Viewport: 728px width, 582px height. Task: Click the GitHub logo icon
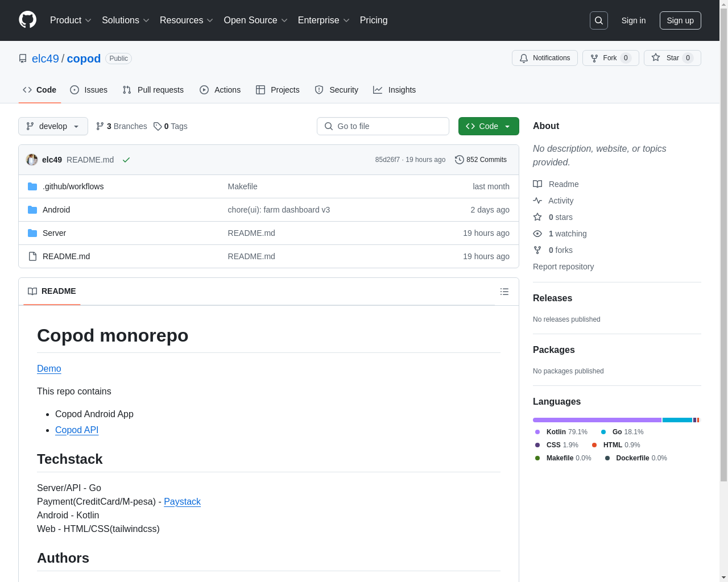(x=27, y=20)
